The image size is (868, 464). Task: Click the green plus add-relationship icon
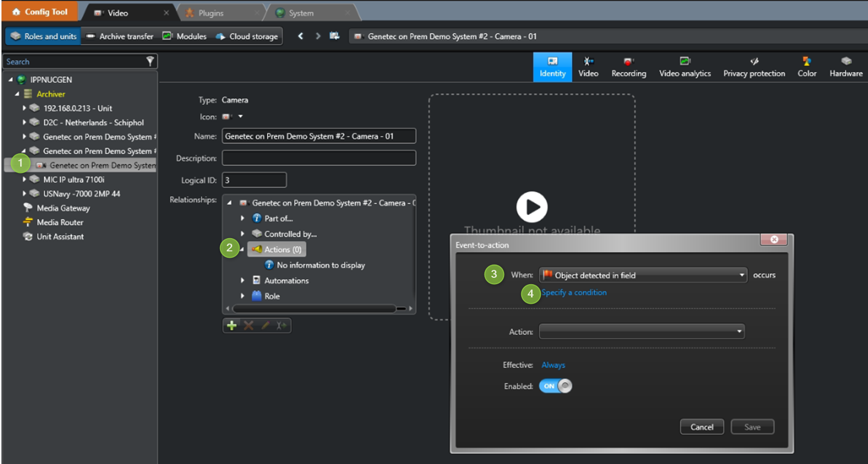(x=232, y=325)
